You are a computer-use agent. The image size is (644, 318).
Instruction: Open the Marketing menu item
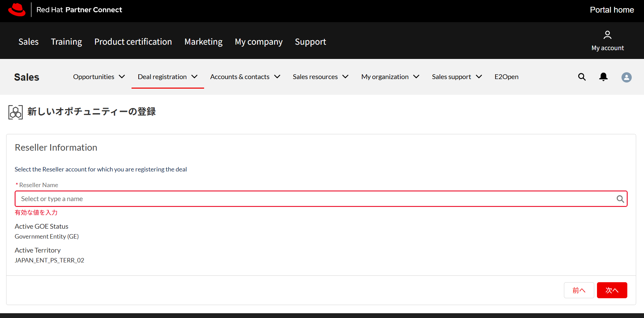[203, 42]
